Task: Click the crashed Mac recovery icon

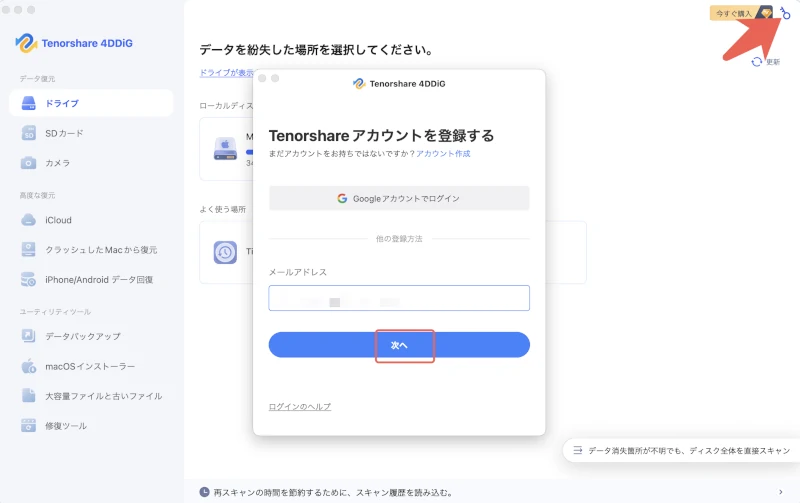Action: tap(29, 249)
